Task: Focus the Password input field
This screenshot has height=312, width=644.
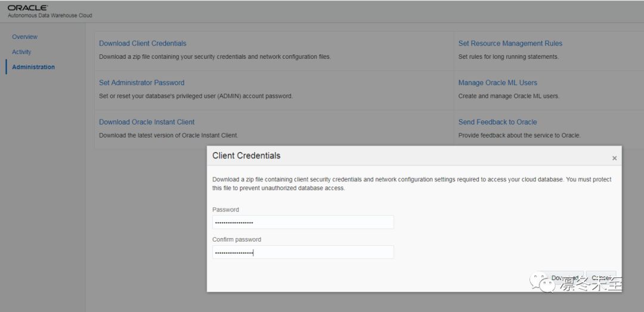Action: [x=303, y=222]
